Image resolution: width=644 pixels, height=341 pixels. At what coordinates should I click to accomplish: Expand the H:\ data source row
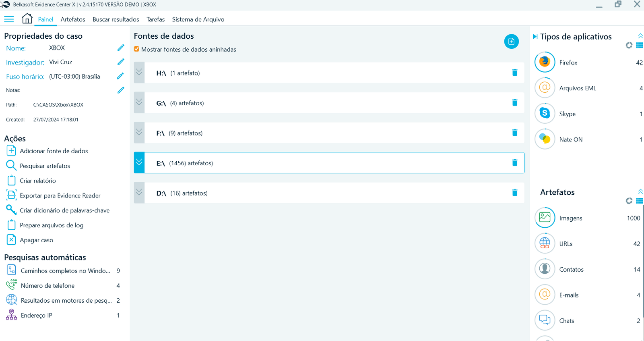click(x=139, y=73)
